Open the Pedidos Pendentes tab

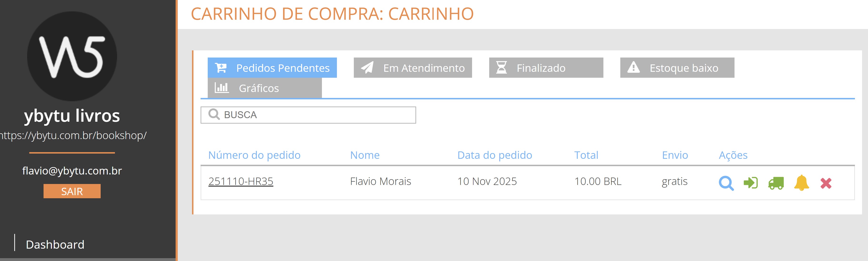point(272,68)
